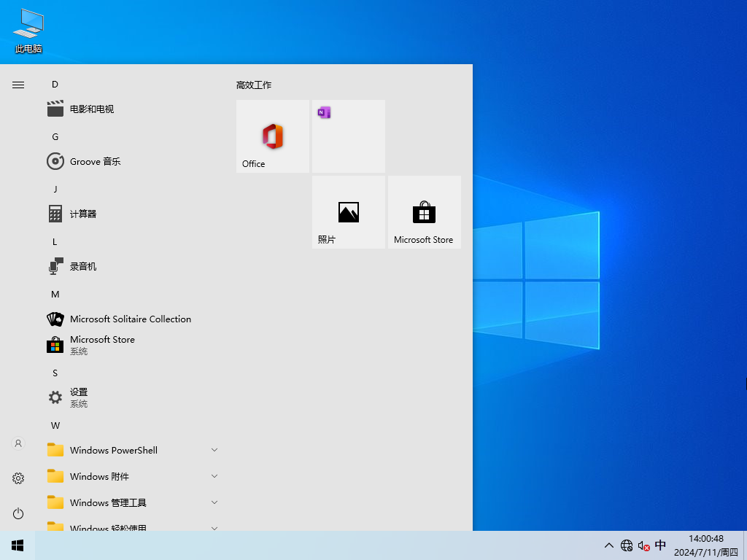Open the Office tile
Image resolution: width=747 pixels, height=560 pixels.
point(272,136)
